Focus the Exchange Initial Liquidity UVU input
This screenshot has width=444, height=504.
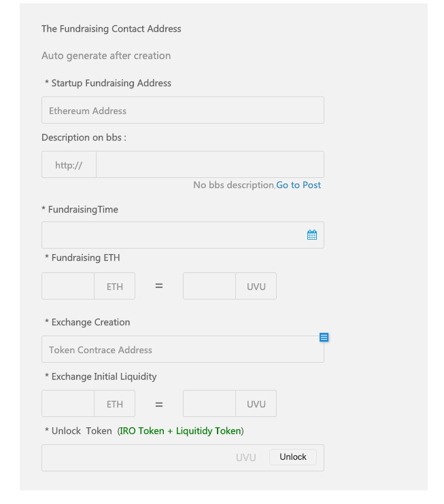[x=209, y=403]
